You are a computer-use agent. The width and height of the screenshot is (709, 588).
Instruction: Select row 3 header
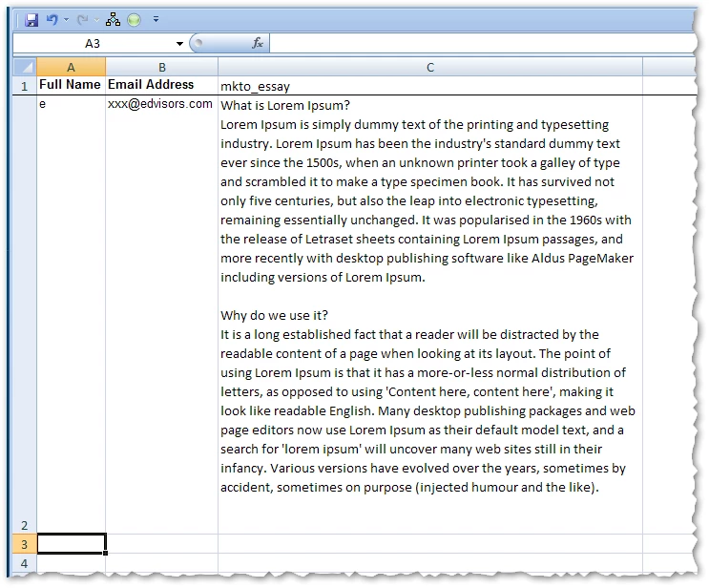[x=25, y=544]
